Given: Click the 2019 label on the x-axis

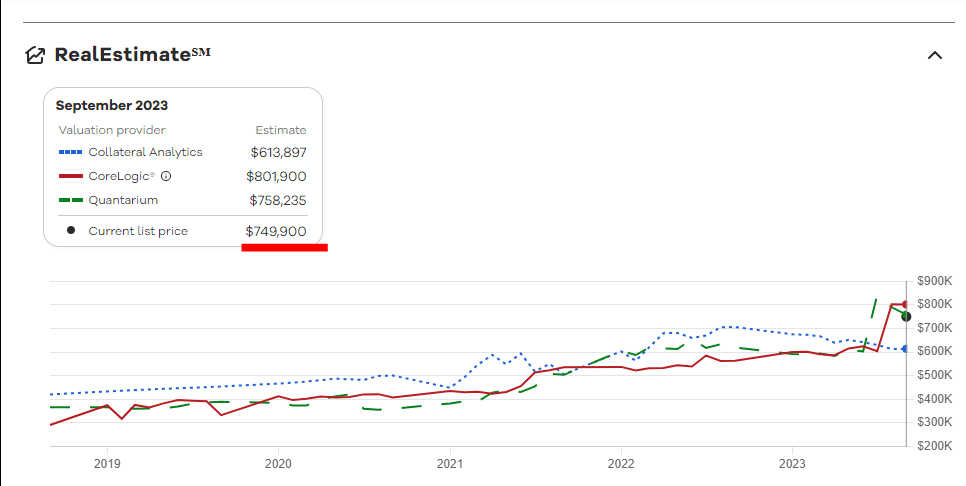Looking at the screenshot, I should pyautogui.click(x=107, y=464).
